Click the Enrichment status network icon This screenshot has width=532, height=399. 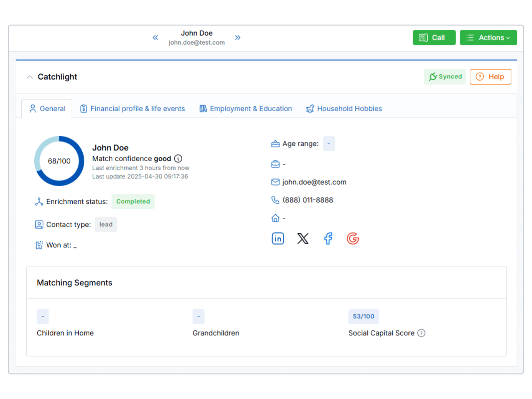coord(39,201)
